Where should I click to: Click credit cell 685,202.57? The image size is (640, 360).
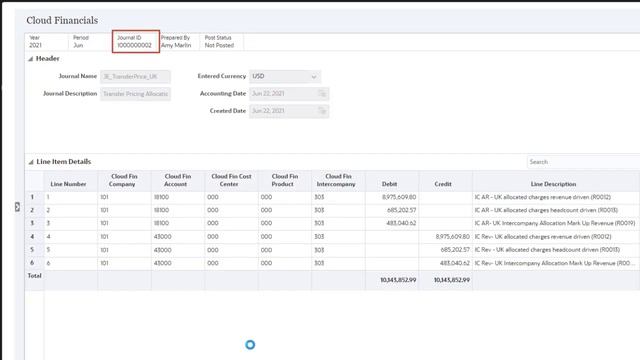(x=445, y=250)
